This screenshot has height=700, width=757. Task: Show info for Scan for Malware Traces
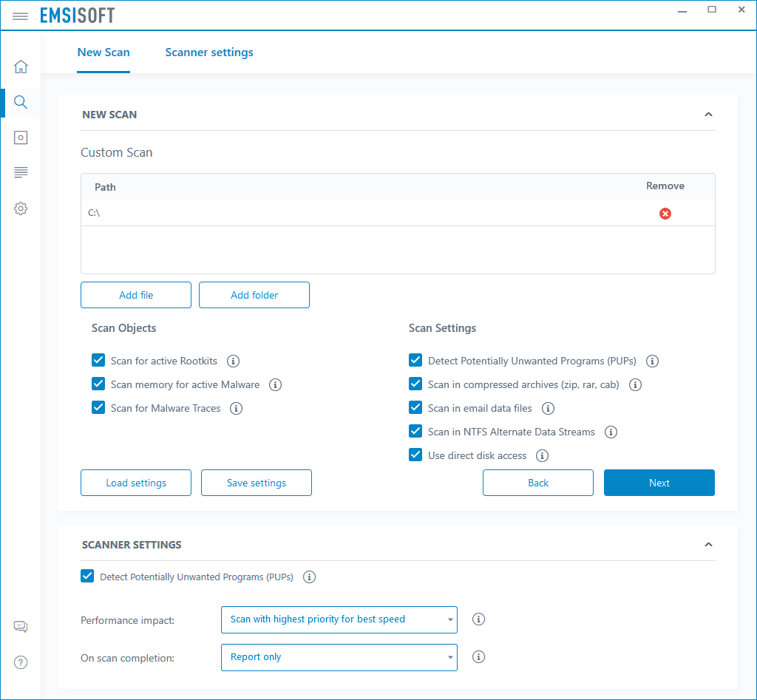click(x=236, y=409)
